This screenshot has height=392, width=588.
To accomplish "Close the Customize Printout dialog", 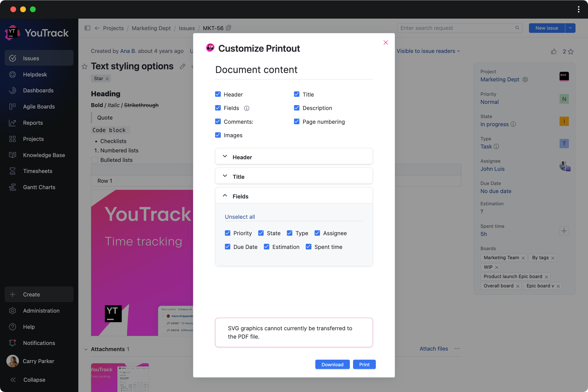I will (x=385, y=42).
